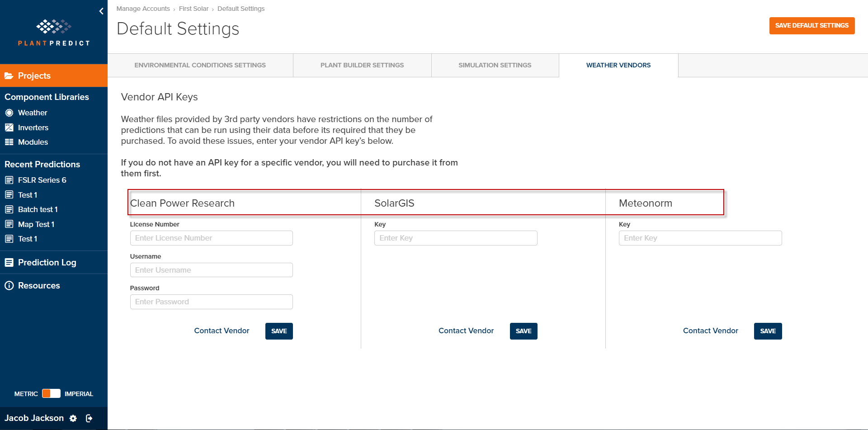
Task: Focus the SolarGIS Enter Key field
Action: click(x=456, y=238)
